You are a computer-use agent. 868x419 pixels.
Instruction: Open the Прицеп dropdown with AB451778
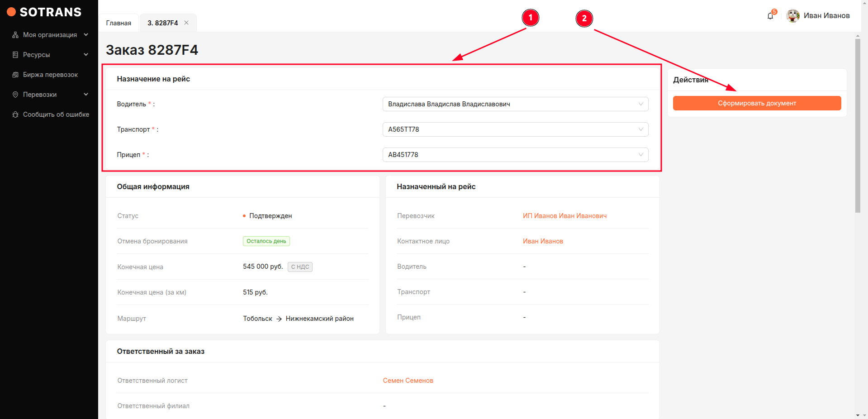coord(515,155)
